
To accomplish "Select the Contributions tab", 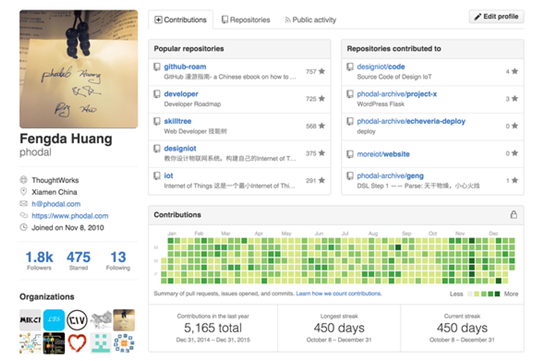I will coord(181,20).
